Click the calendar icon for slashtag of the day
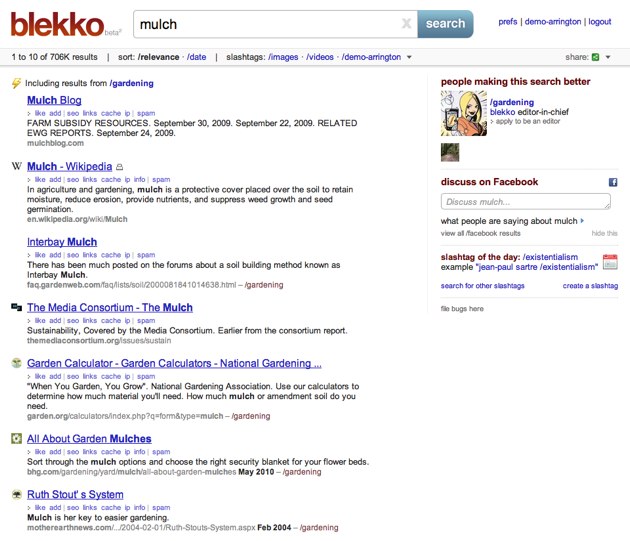This screenshot has height=541, width=630. (610, 262)
